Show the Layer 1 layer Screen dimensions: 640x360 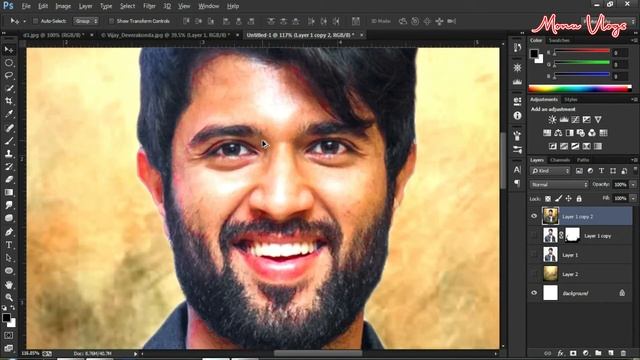(534, 255)
